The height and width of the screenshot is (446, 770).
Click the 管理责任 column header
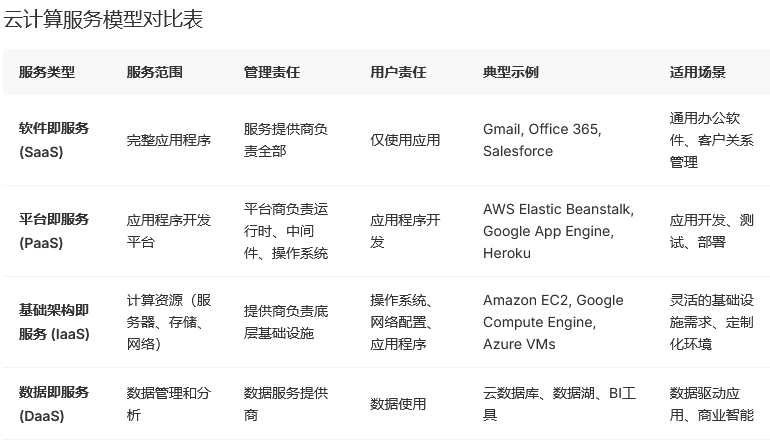[x=272, y=72]
